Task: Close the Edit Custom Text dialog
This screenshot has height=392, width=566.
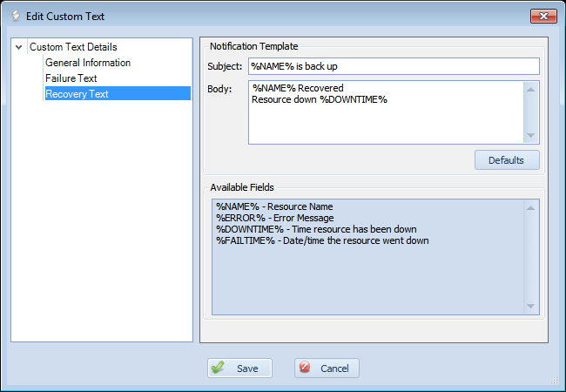Action: 543,17
